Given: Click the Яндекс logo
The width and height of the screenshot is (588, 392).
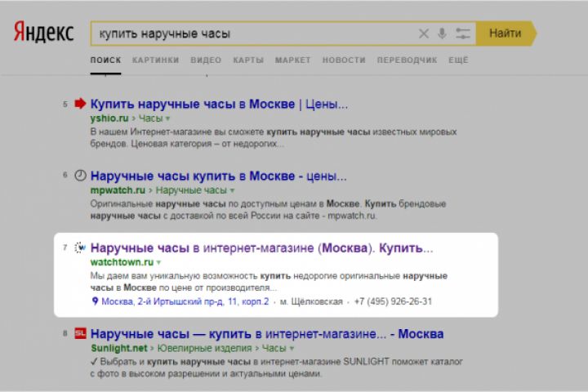Looking at the screenshot, I should pos(43,32).
